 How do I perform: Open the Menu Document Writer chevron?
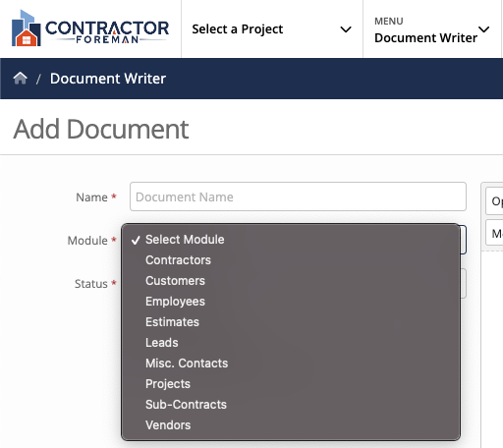(484, 29)
